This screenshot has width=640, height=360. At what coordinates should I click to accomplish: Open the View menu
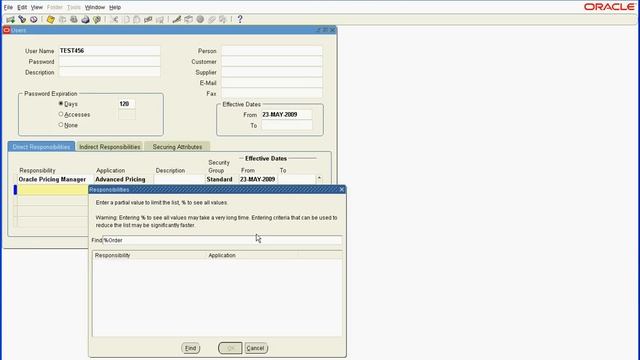pyautogui.click(x=37, y=7)
